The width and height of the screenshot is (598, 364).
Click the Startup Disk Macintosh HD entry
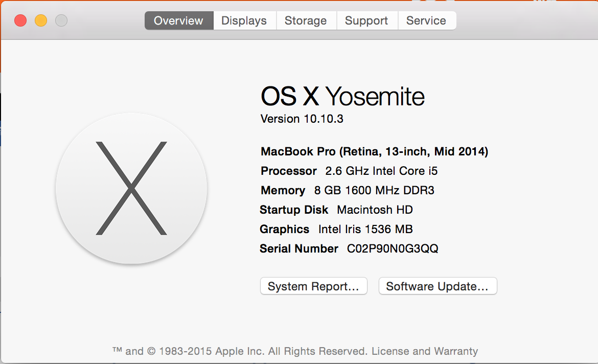[x=336, y=210]
